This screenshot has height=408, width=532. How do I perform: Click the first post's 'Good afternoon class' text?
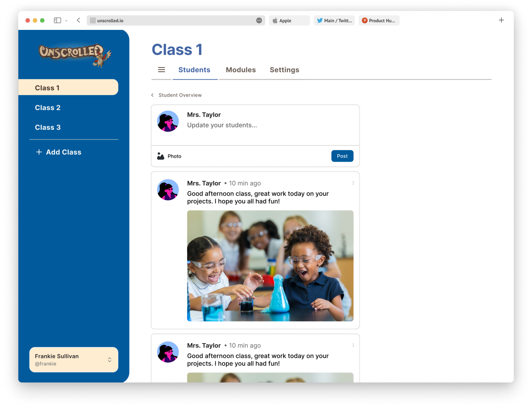click(258, 197)
